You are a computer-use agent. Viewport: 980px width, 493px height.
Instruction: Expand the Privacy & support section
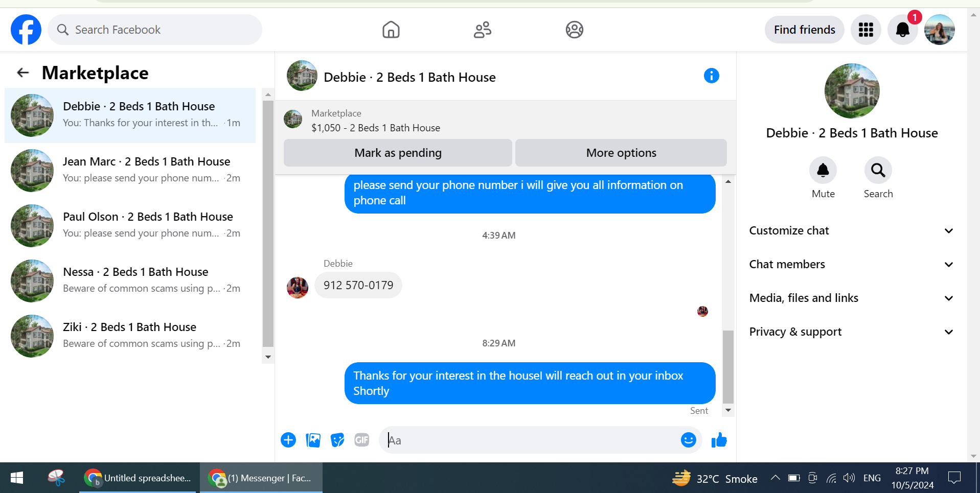coord(851,332)
